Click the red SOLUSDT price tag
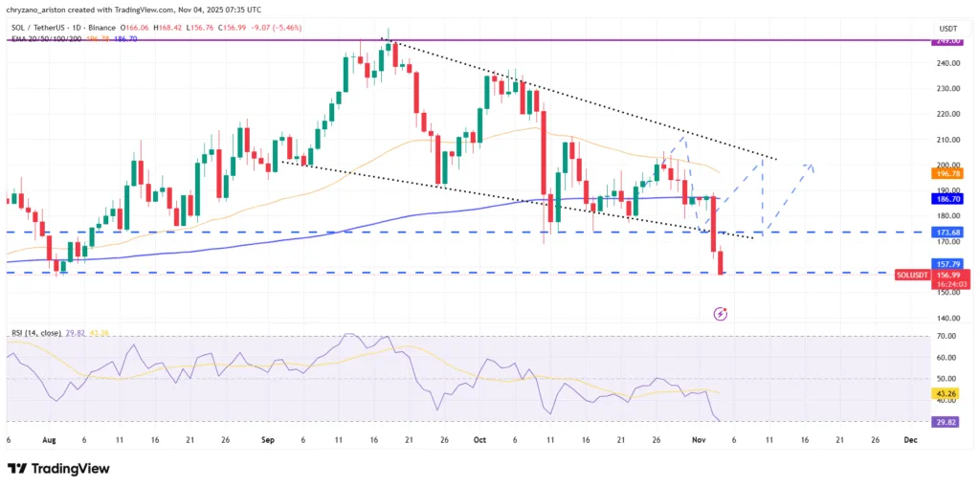The width and height of the screenshot is (980, 488). (912, 274)
